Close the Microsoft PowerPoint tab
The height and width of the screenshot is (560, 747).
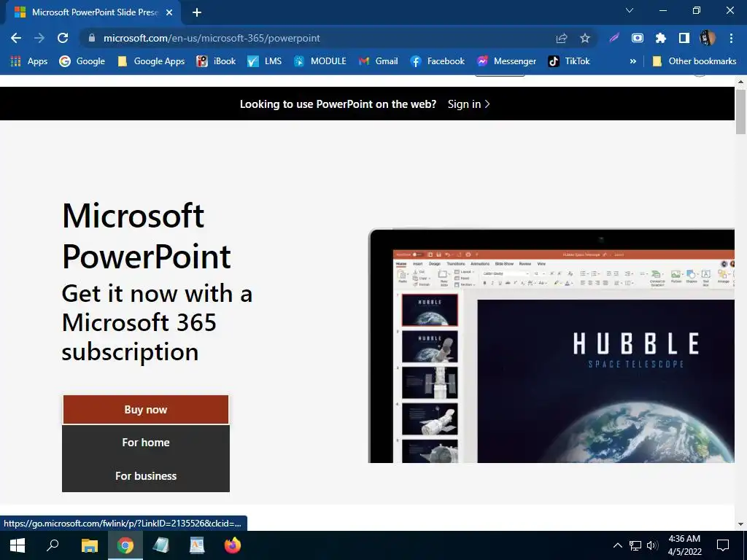(169, 13)
